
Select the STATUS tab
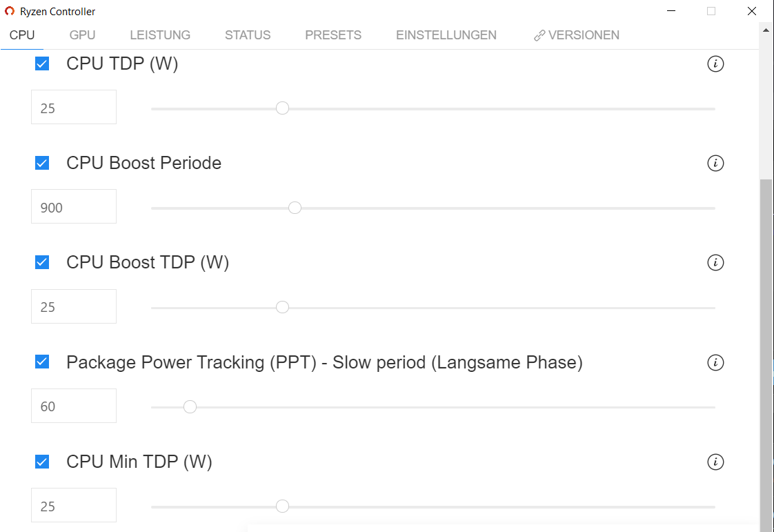point(248,35)
